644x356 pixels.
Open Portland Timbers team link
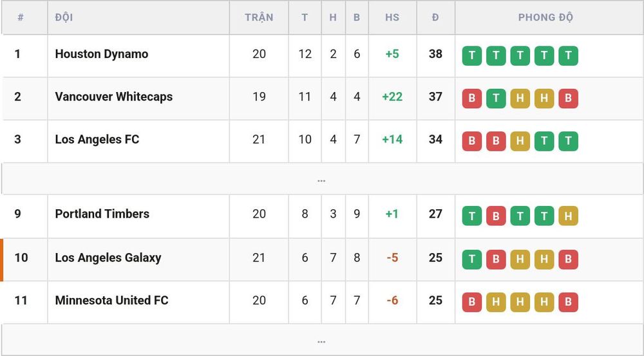tap(102, 214)
